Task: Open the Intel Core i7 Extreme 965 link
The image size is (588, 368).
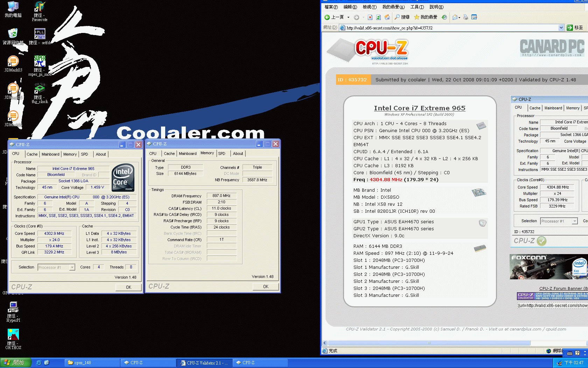Action: click(420, 108)
